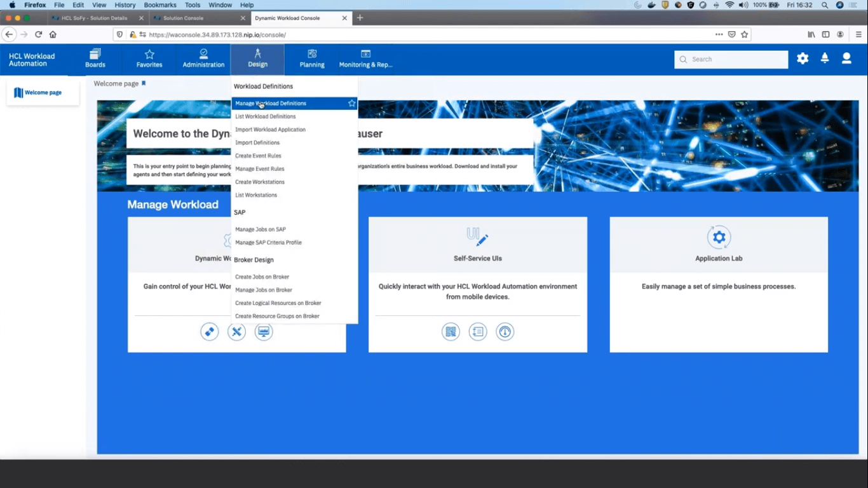Click the wrench tools icon in Dynamic Workload card
868x488 pixels.
236,332
